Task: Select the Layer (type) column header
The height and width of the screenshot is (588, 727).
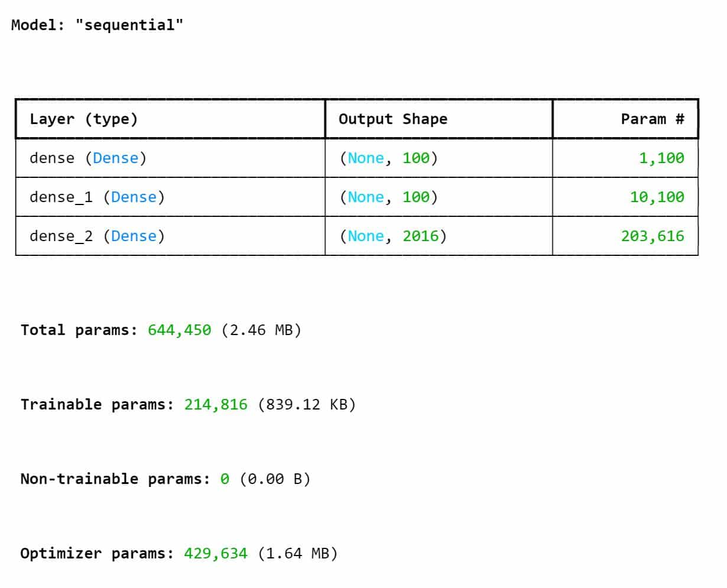Action: (83, 119)
